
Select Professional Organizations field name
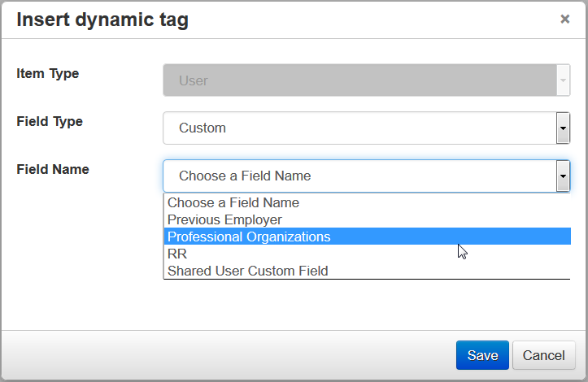(249, 237)
